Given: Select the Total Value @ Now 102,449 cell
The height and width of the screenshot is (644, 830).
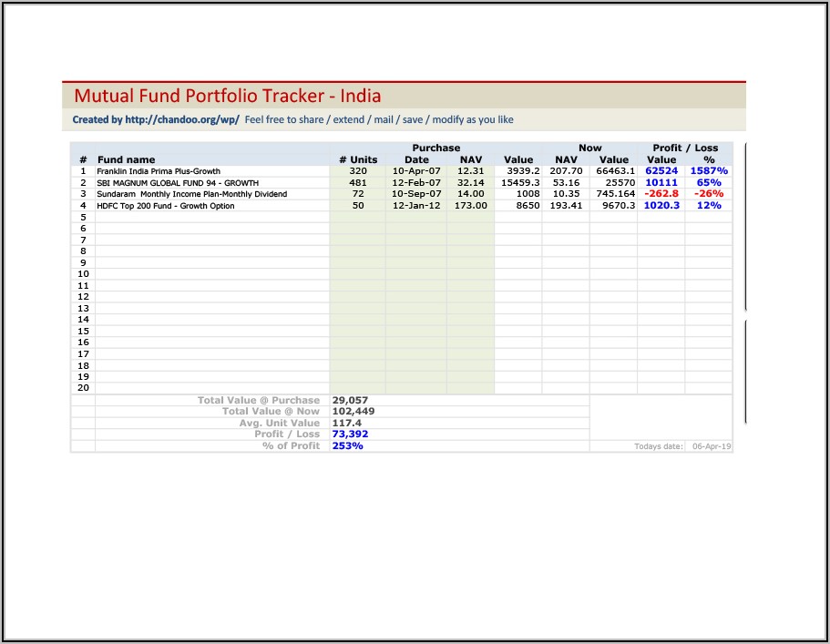Looking at the screenshot, I should click(354, 412).
